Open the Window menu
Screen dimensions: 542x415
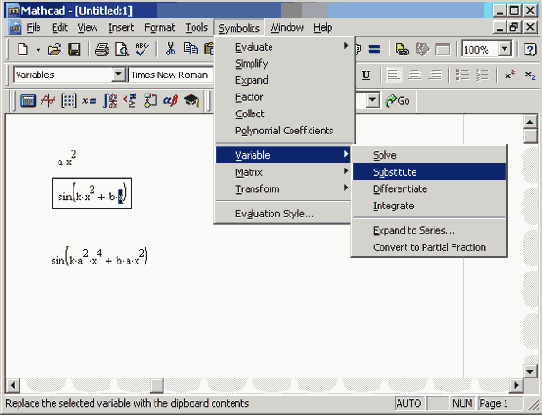click(x=287, y=27)
